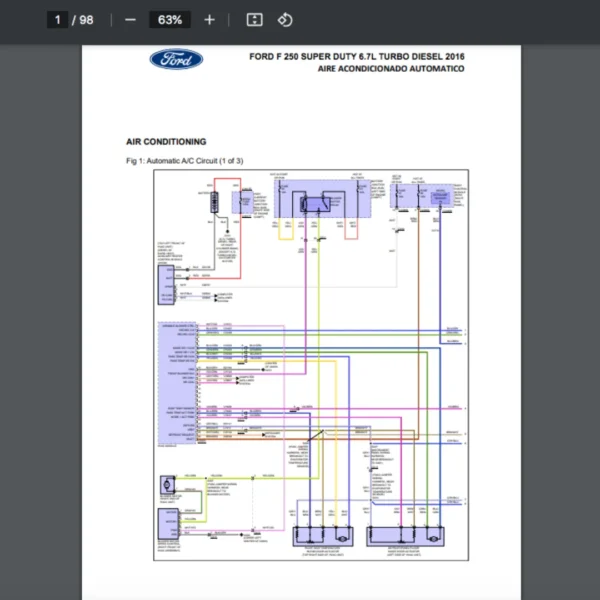This screenshot has height=600, width=600.
Task: Click the 63% zoom level field
Action: coord(169,20)
